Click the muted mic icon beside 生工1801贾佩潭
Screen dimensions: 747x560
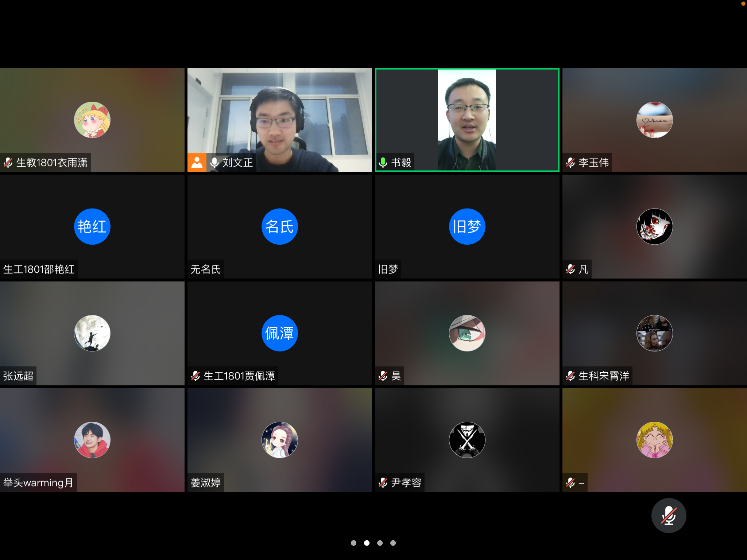[196, 376]
